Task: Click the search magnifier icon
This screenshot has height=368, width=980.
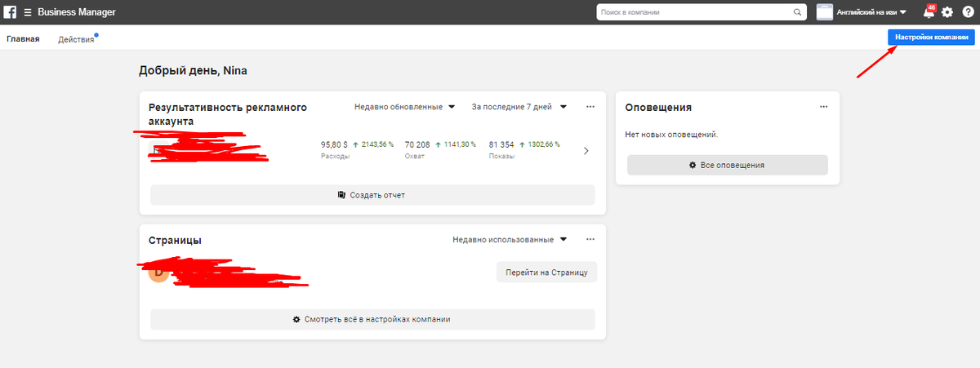Action: pos(797,12)
